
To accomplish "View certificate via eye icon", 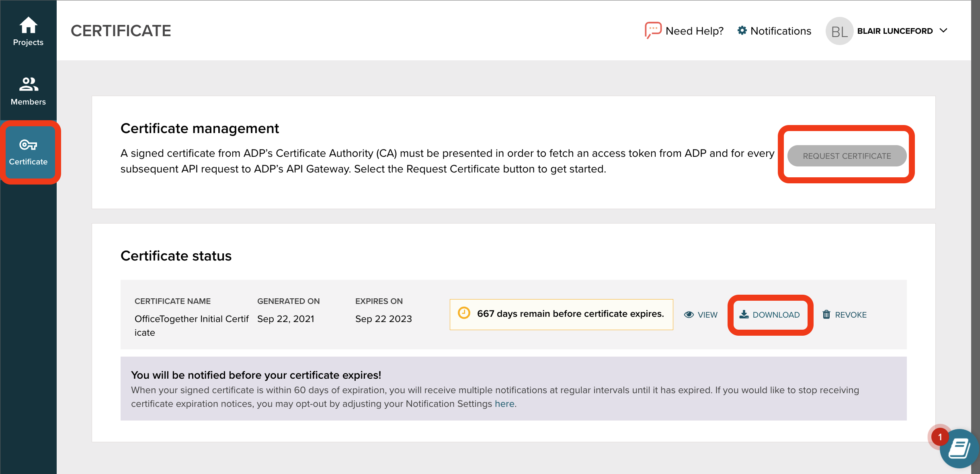I will pyautogui.click(x=689, y=315).
